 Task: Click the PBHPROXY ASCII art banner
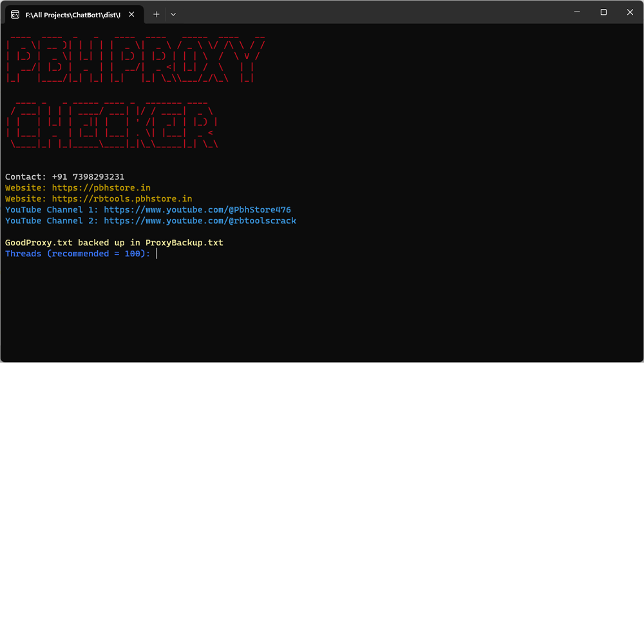pos(135,57)
